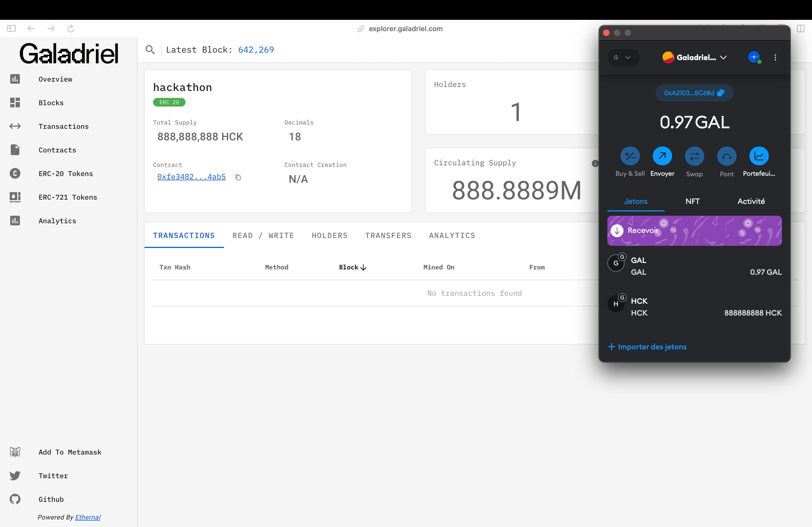Select the Activité tab in wallet
Image resolution: width=812 pixels, height=527 pixels.
point(751,202)
